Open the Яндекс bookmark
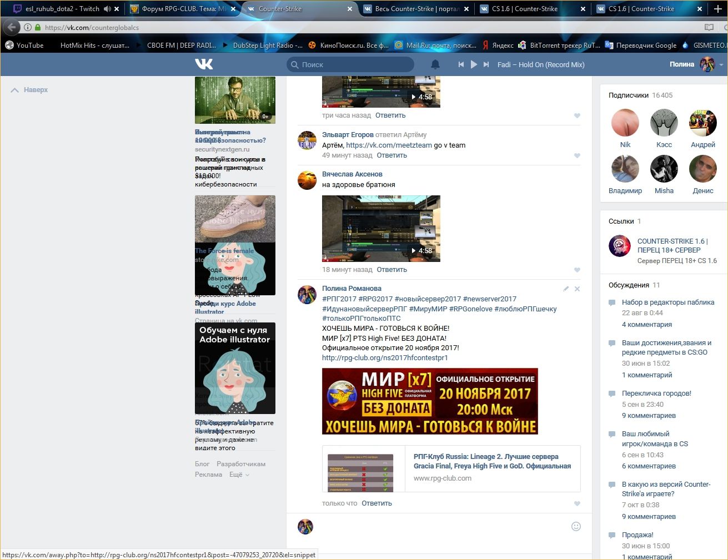The height and width of the screenshot is (560, 728). 498,46
